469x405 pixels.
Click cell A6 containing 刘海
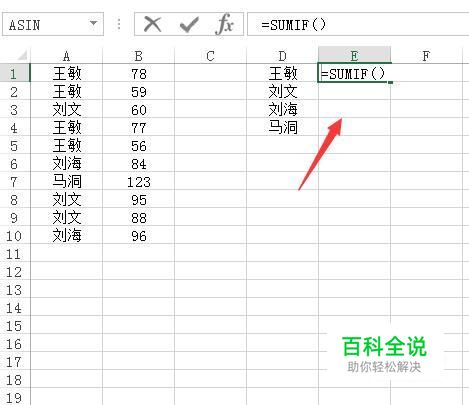pos(66,163)
